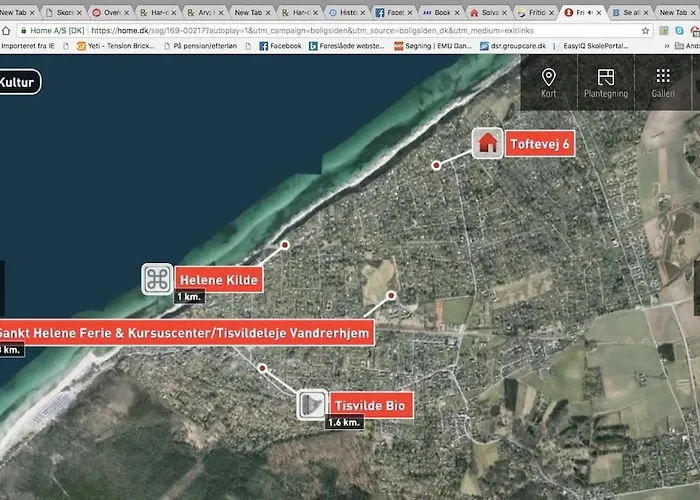700x500 pixels.
Task: Open Yeti - Tension Brick bookmark
Action: coord(116,46)
